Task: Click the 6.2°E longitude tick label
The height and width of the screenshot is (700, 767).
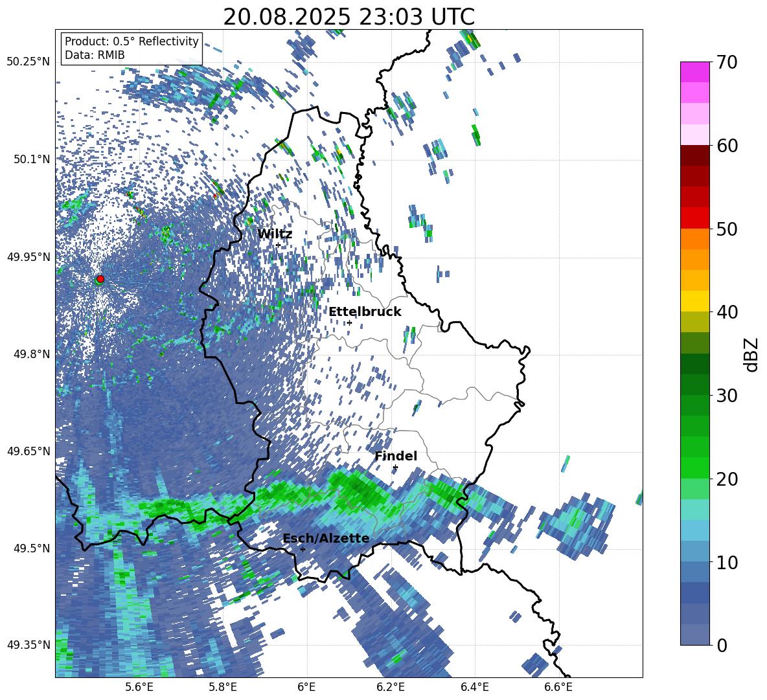Action: [x=391, y=687]
